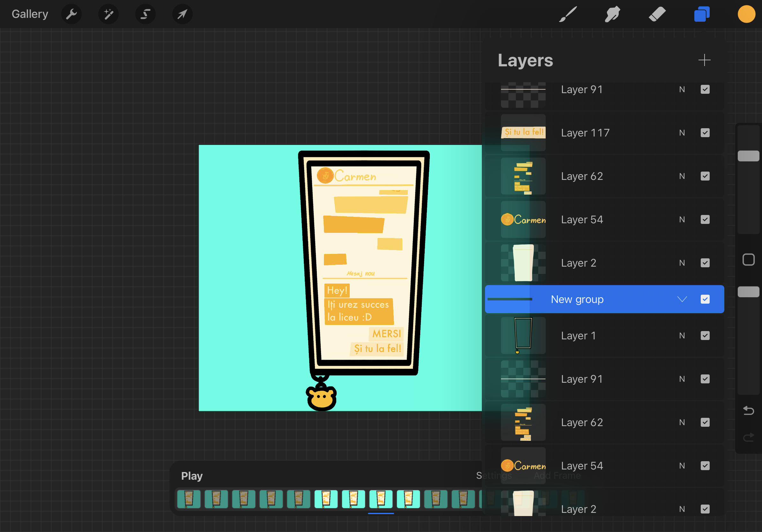Add a new layer with plus icon
762x532 pixels.
704,60
